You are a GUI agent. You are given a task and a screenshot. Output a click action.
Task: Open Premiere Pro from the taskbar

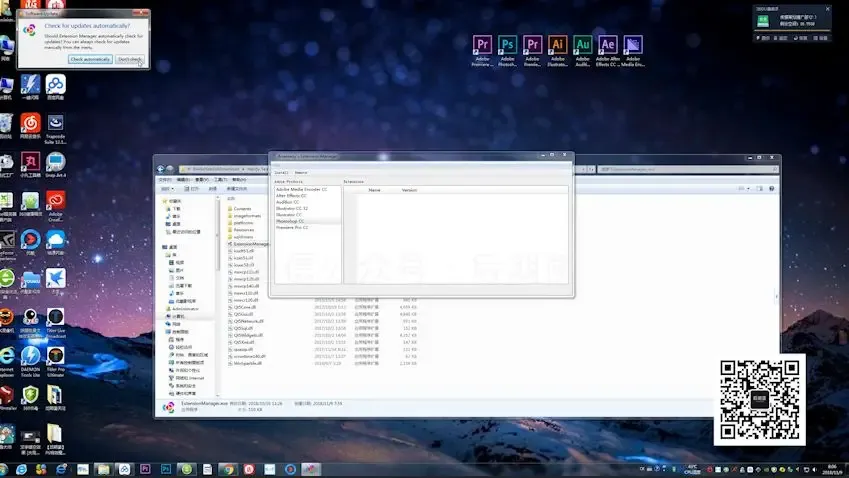145,469
